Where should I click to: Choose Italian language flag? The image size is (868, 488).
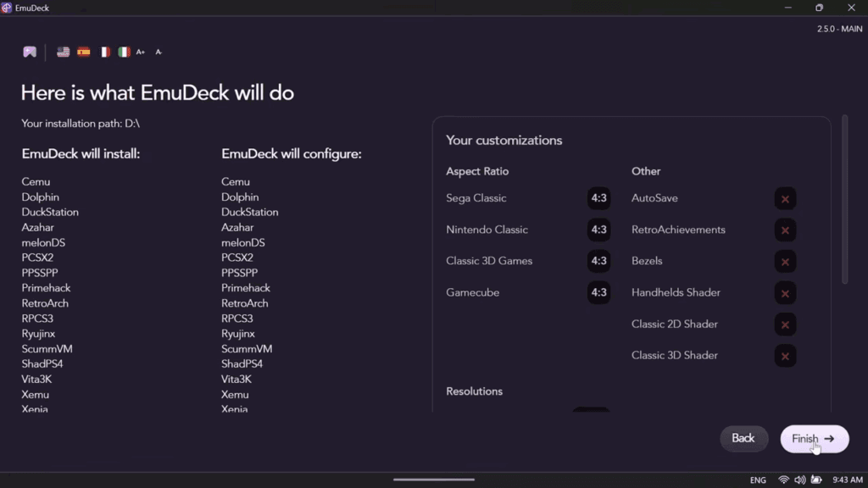[x=124, y=51]
